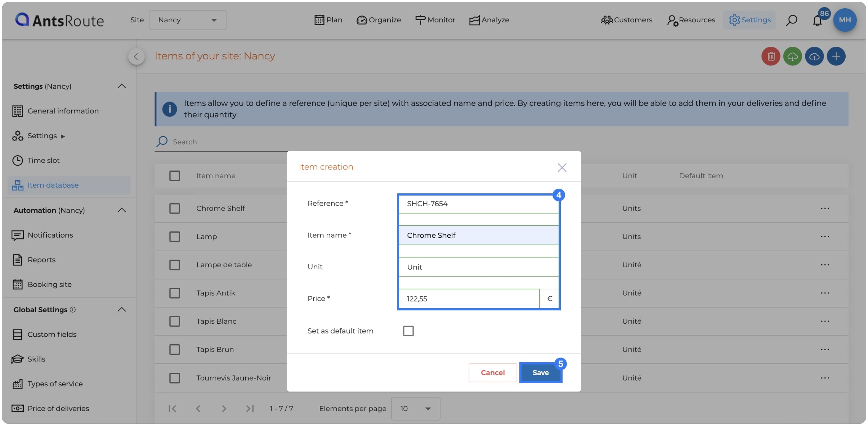The height and width of the screenshot is (426, 868).
Task: Click the blue plus add item icon
Action: pos(836,56)
